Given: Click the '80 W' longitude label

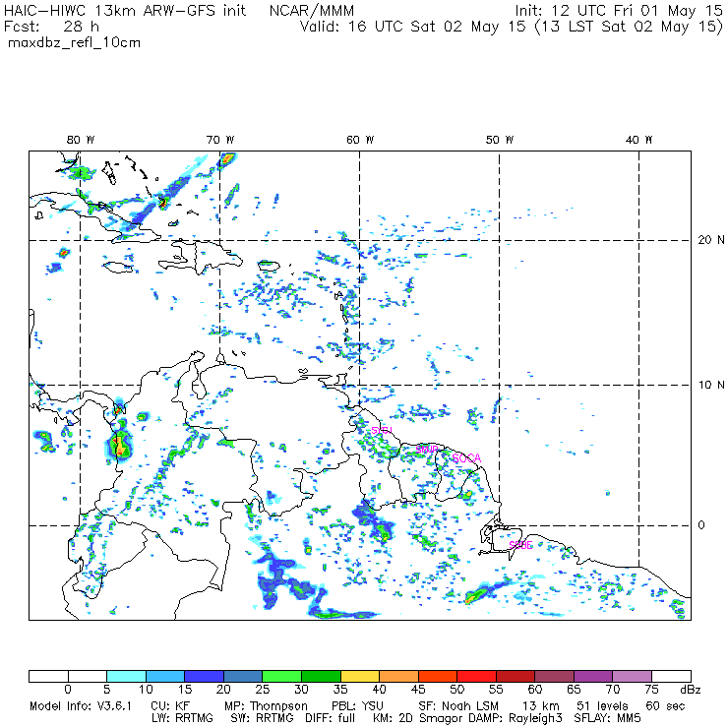Looking at the screenshot, I should (x=81, y=140).
